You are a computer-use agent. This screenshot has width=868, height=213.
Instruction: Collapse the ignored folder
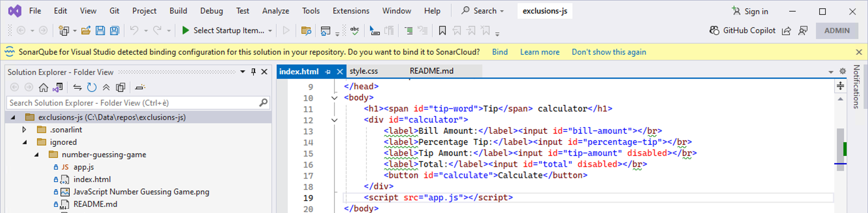pos(25,142)
